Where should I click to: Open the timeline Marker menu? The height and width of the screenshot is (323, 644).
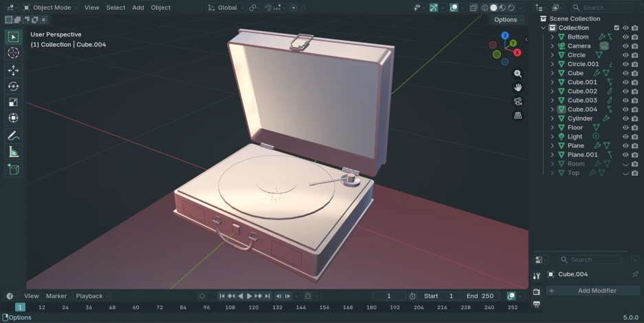point(56,296)
